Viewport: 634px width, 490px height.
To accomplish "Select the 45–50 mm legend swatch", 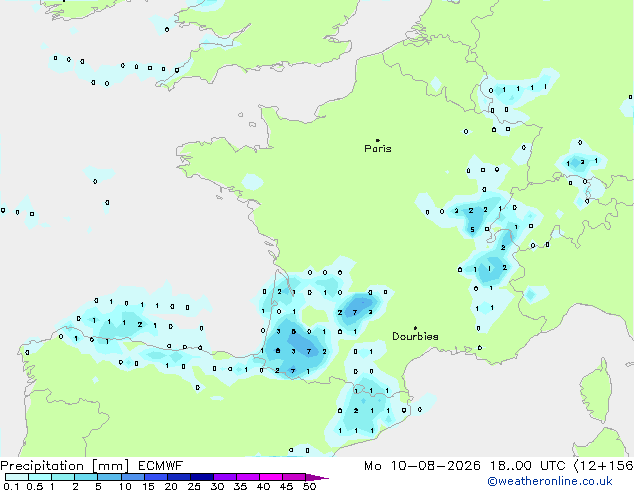I will coord(294,477).
